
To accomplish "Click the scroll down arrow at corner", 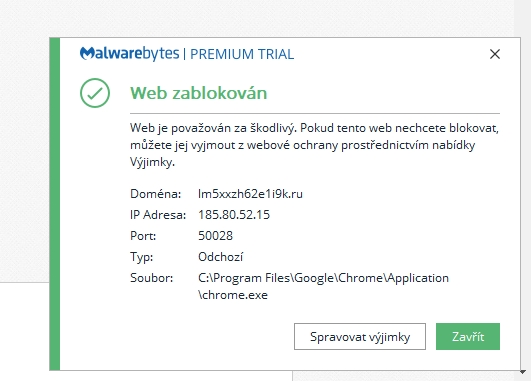I will pyautogui.click(x=523, y=372).
